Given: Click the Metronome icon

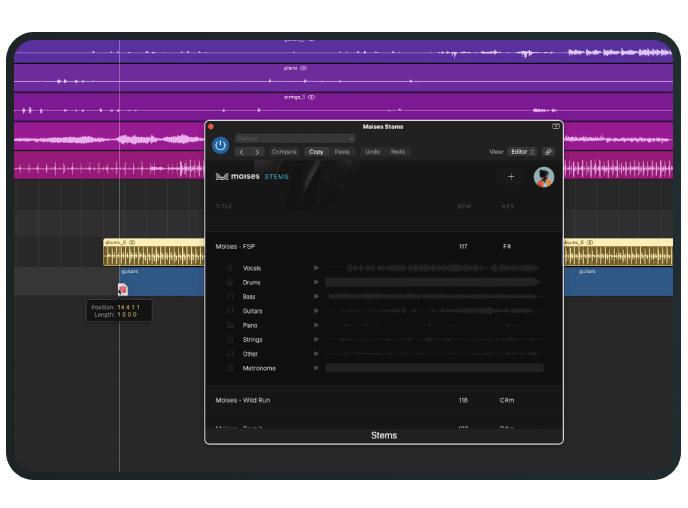Looking at the screenshot, I should (x=230, y=368).
